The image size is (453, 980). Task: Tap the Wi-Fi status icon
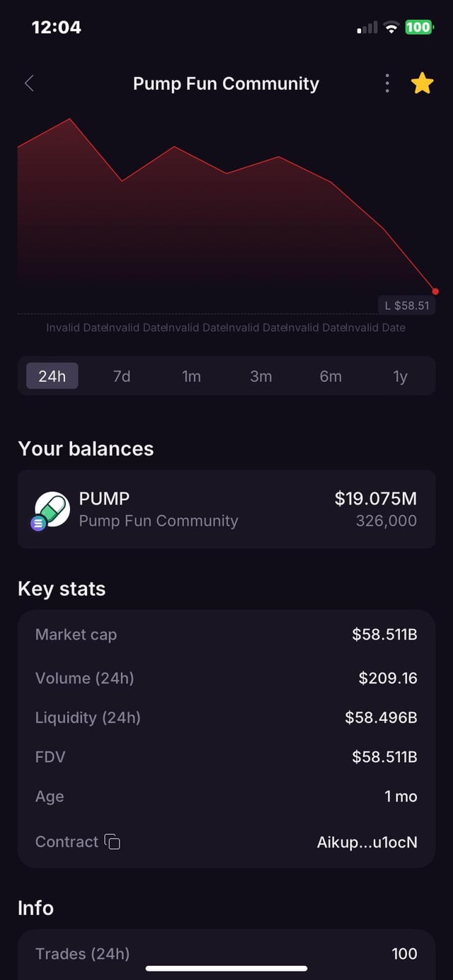coord(391,28)
